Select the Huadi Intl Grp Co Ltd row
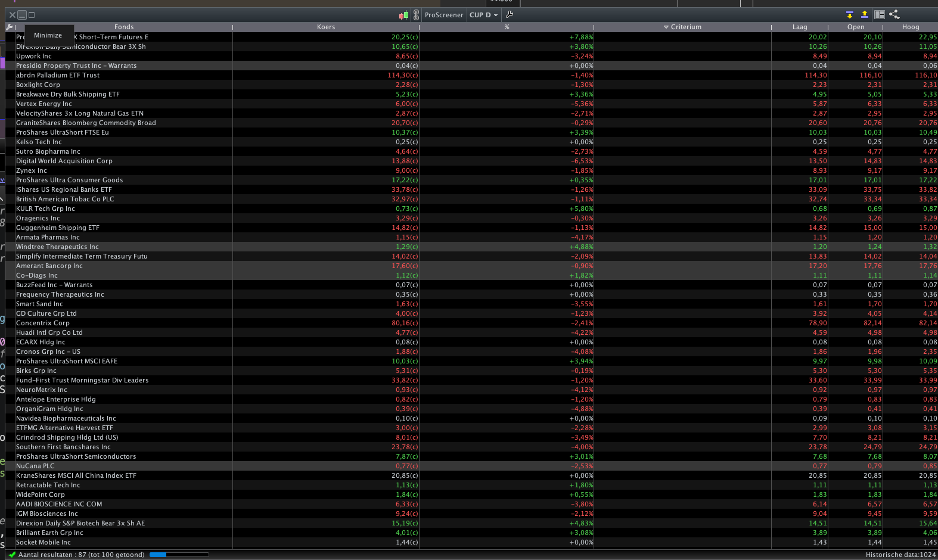The width and height of the screenshot is (938, 560). tap(472, 332)
